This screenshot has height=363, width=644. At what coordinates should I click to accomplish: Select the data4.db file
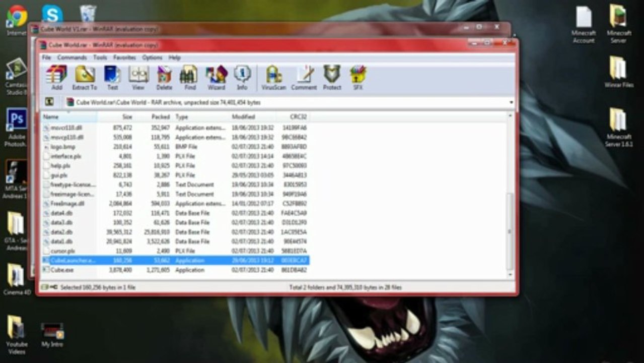click(175, 213)
